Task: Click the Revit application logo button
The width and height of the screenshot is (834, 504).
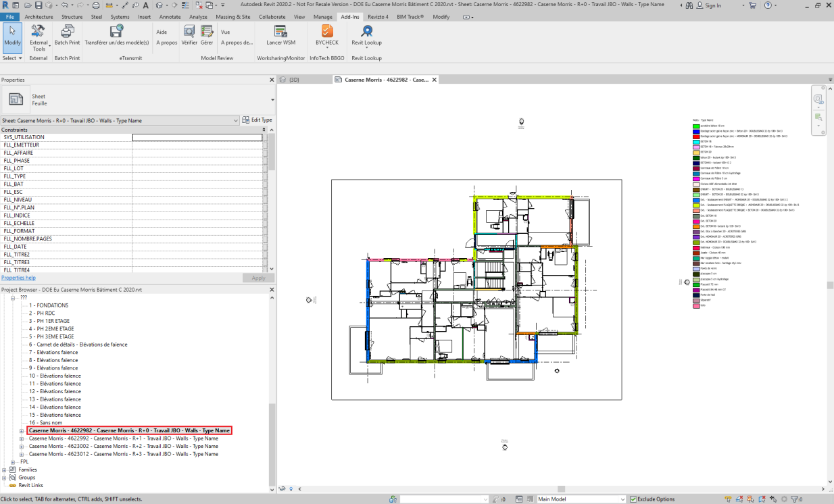Action: 5,5
